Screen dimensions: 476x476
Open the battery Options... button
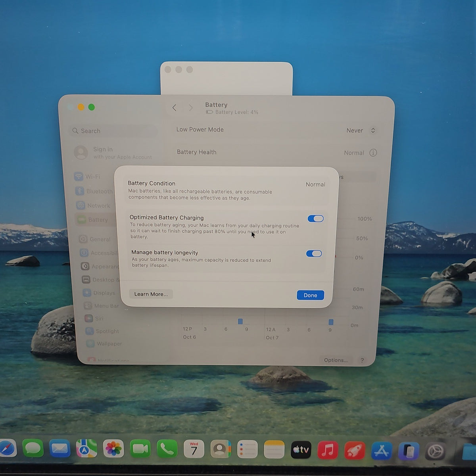click(x=336, y=360)
